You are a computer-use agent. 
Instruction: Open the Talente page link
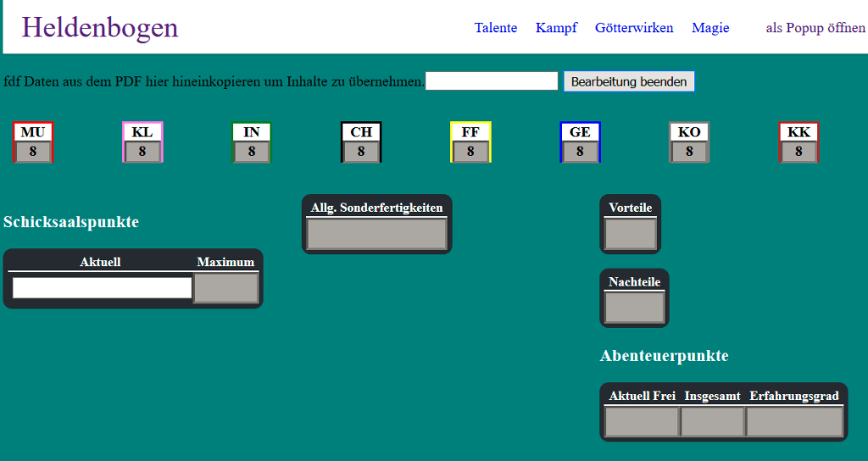pos(495,28)
